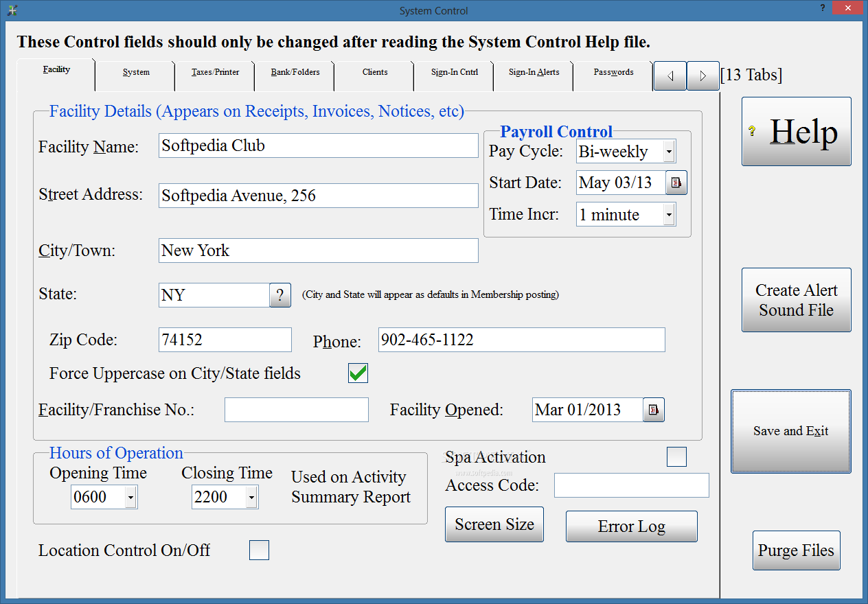Click the City/Town input field
Screen dimensions: 868x604
click(319, 251)
